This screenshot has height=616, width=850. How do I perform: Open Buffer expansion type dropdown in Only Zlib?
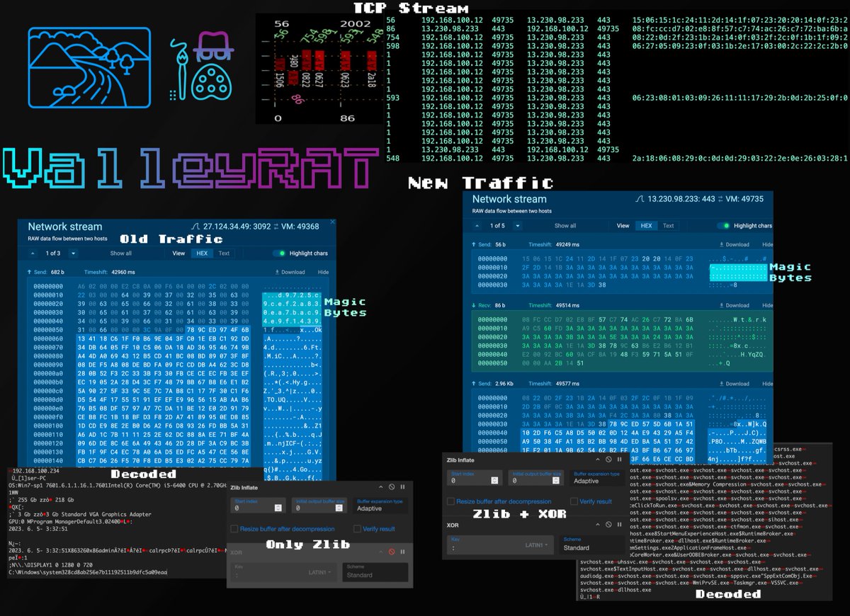(x=381, y=505)
